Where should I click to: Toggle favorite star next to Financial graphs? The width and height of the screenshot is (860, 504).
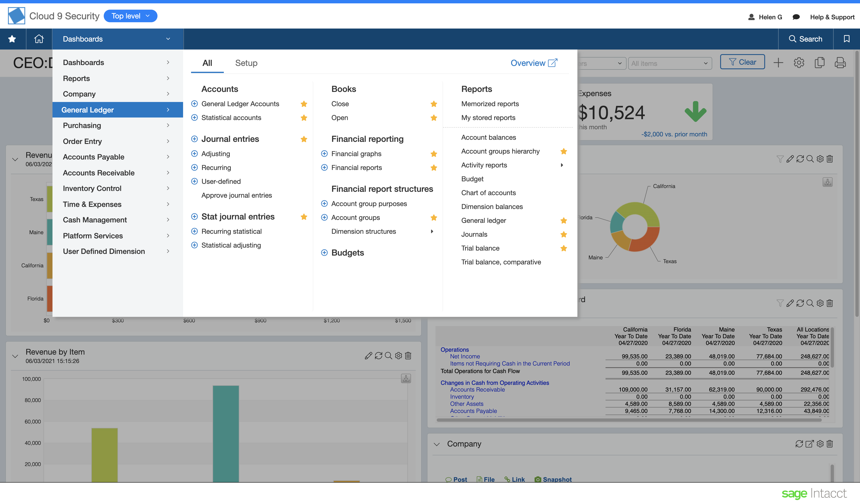[434, 154]
